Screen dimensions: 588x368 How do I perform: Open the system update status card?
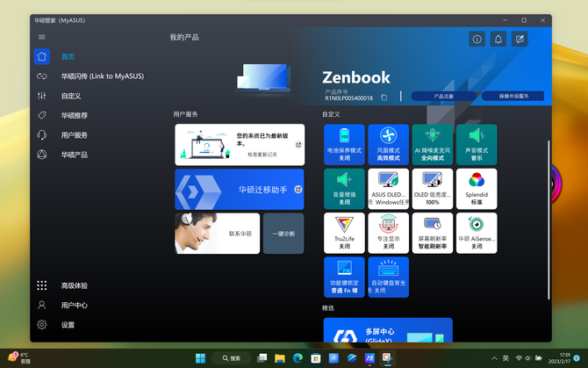[240, 145]
